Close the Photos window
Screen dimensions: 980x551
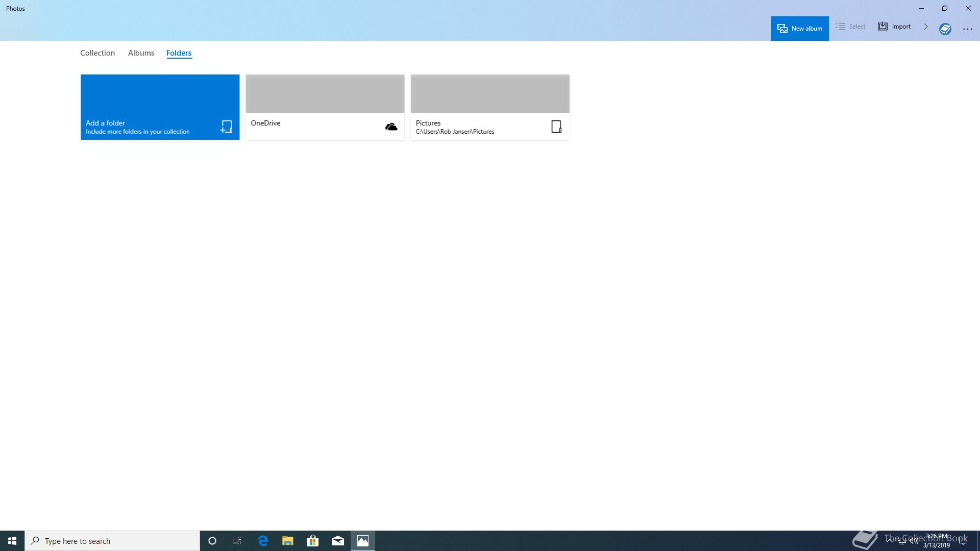pos(968,8)
